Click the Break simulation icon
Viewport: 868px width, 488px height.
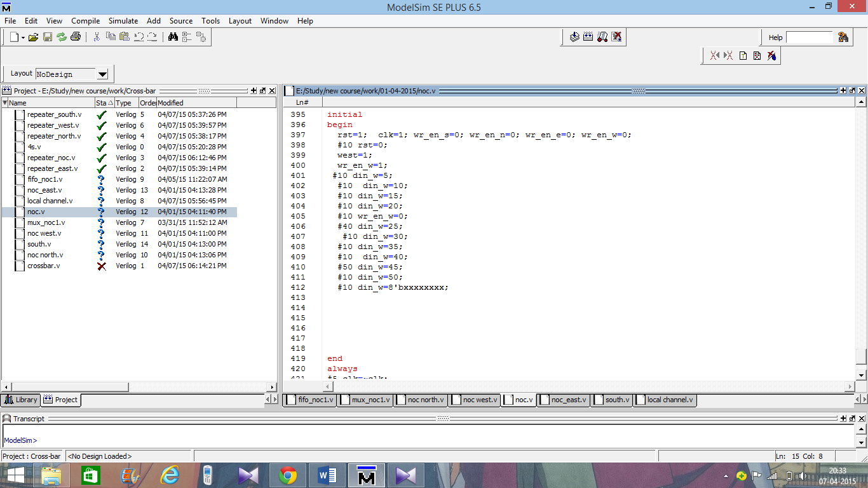(x=616, y=37)
